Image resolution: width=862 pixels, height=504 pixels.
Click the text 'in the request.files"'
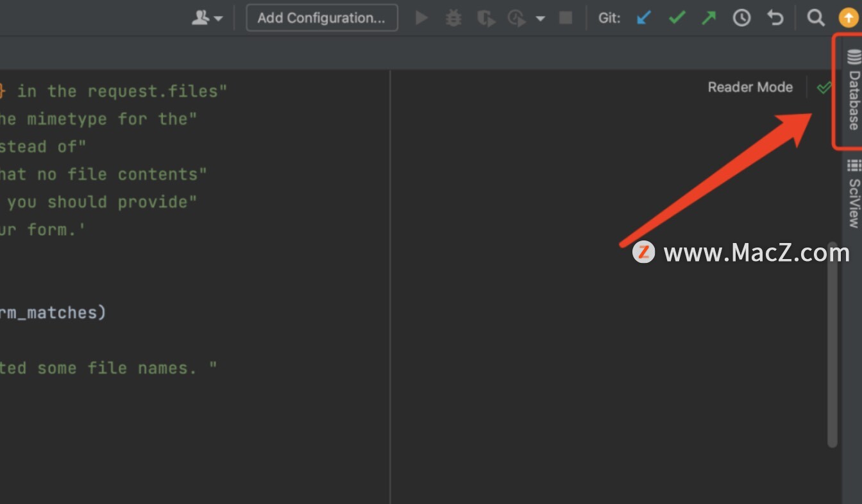click(122, 91)
